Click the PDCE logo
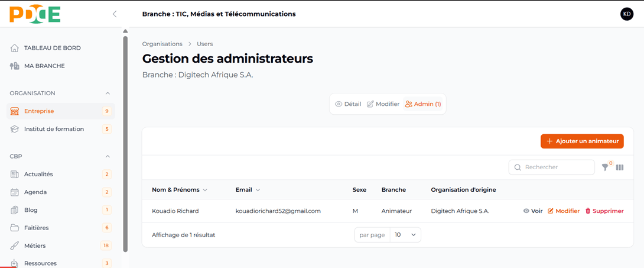This screenshot has width=644, height=268. (35, 14)
